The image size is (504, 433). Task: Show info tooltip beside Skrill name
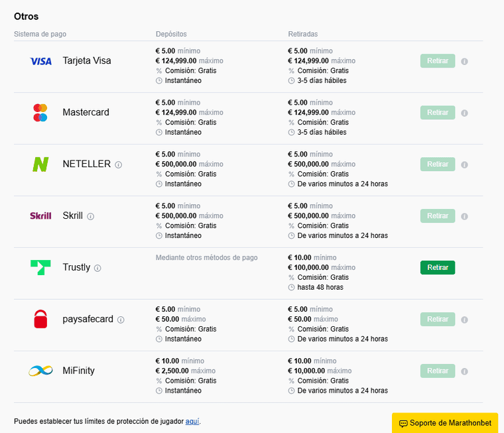point(91,216)
